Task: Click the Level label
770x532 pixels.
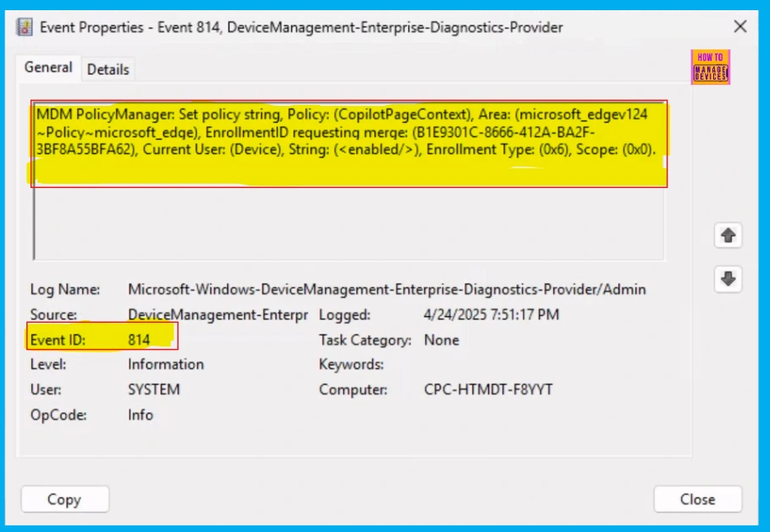Action: point(48,364)
